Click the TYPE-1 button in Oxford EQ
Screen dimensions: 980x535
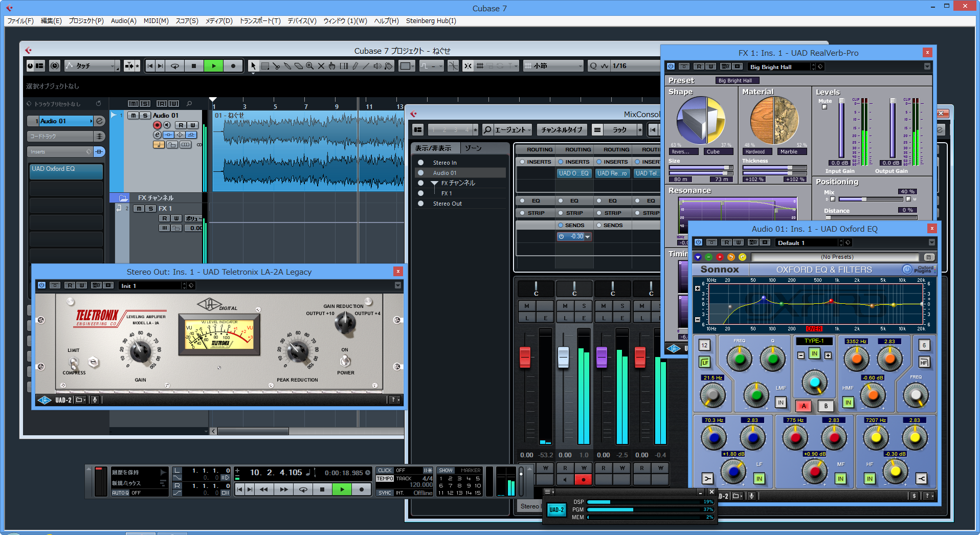pyautogui.click(x=814, y=341)
